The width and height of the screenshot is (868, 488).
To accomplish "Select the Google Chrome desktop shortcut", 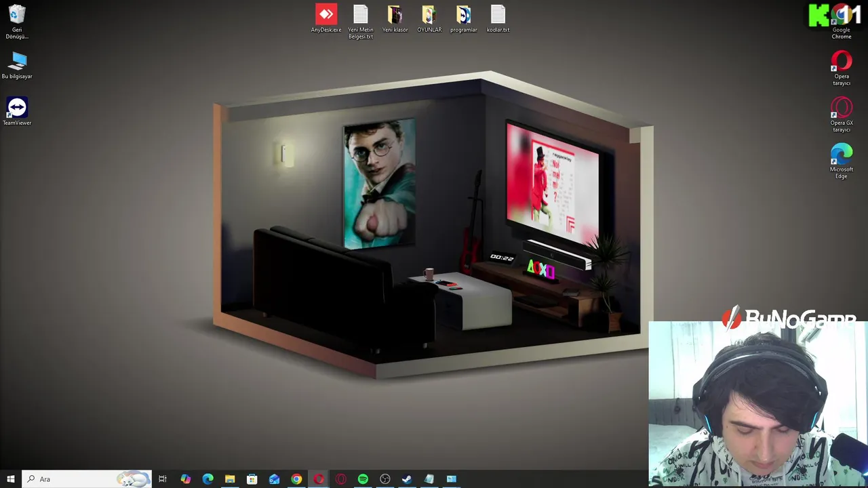I will pyautogui.click(x=842, y=22).
